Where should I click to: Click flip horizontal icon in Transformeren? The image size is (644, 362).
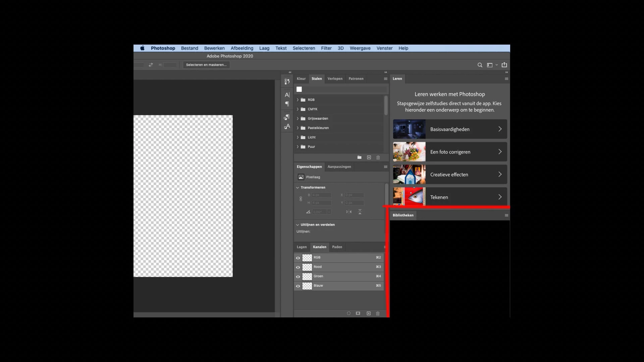(x=349, y=212)
